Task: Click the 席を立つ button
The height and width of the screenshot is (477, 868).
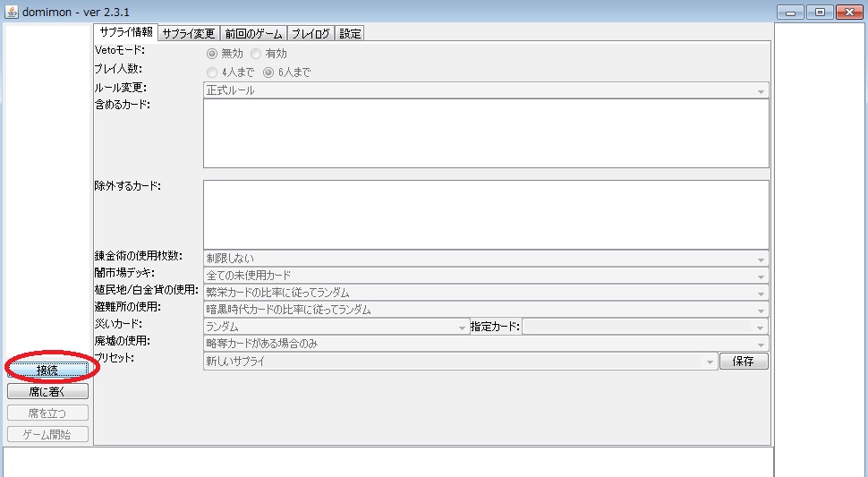Action: pos(47,413)
